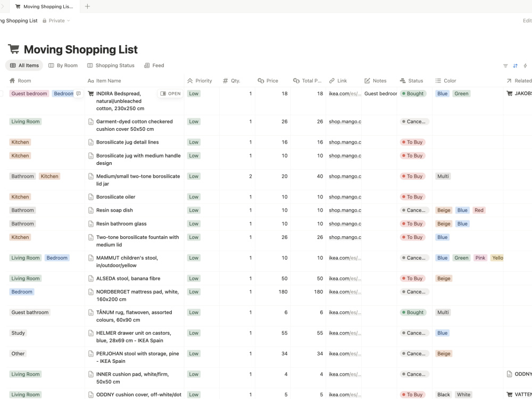Image resolution: width=532 pixels, height=399 pixels.
Task: Click the shopping cart page icon beside title
Action: click(14, 49)
